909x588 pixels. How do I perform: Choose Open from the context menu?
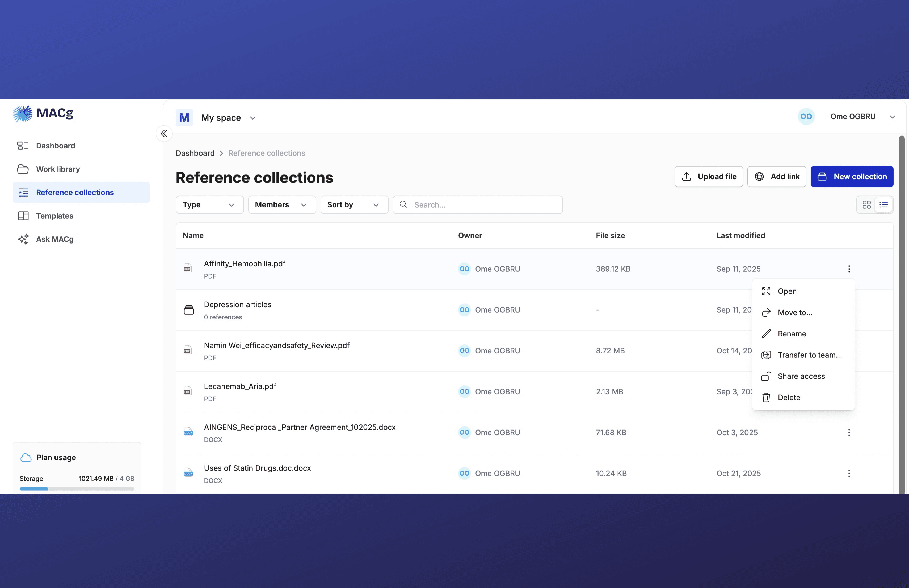click(x=803, y=291)
